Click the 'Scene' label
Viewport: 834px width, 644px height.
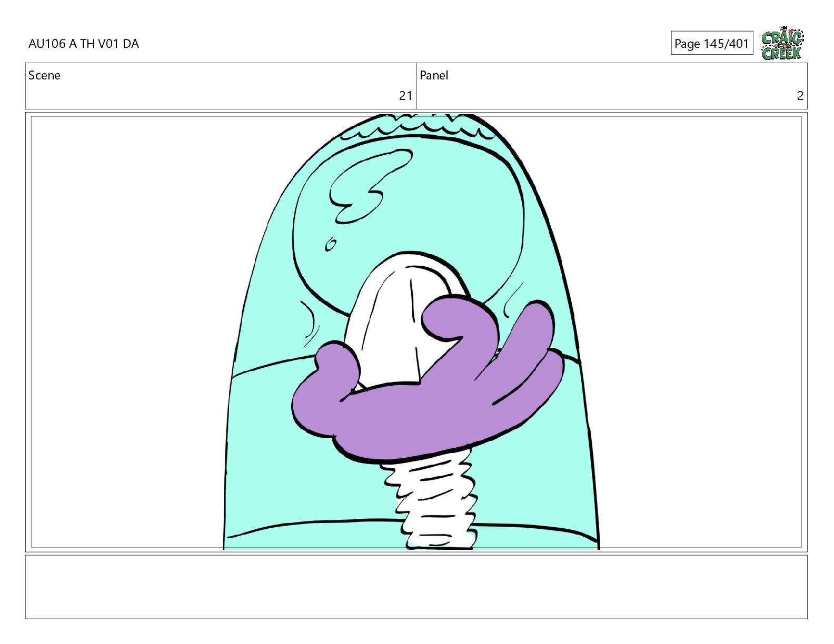point(44,75)
